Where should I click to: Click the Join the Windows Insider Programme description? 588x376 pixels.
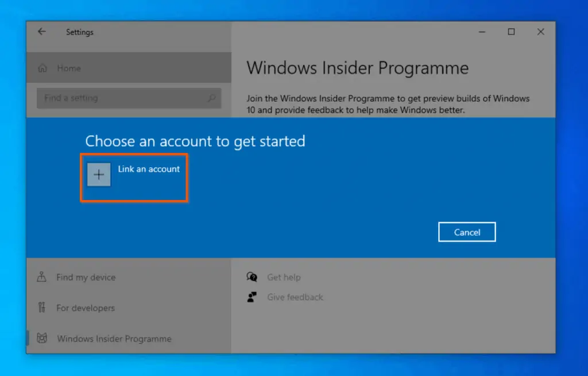[388, 104]
